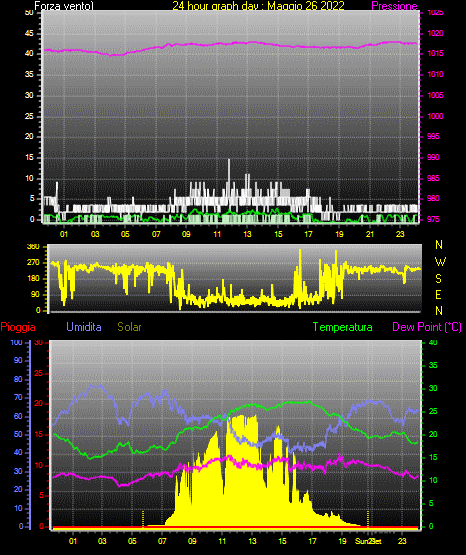Click the 'Sun2Set' marker label
The width and height of the screenshot is (466, 555).
click(368, 541)
